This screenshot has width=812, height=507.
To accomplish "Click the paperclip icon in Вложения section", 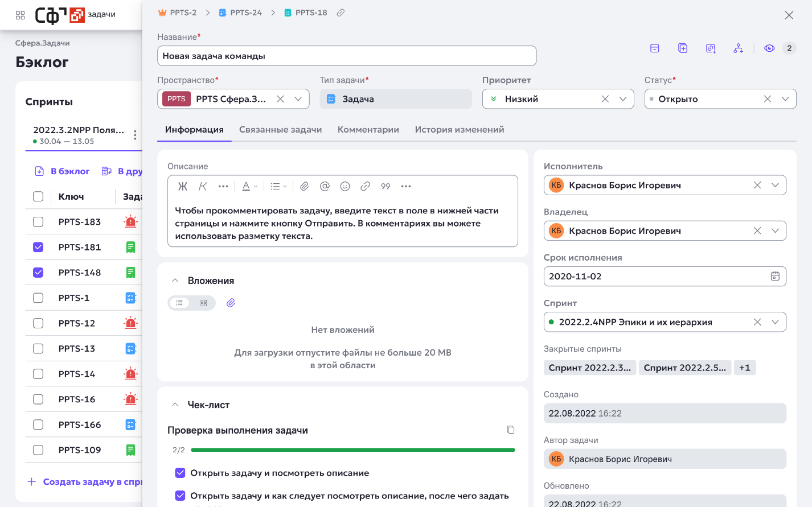I will 231,303.
